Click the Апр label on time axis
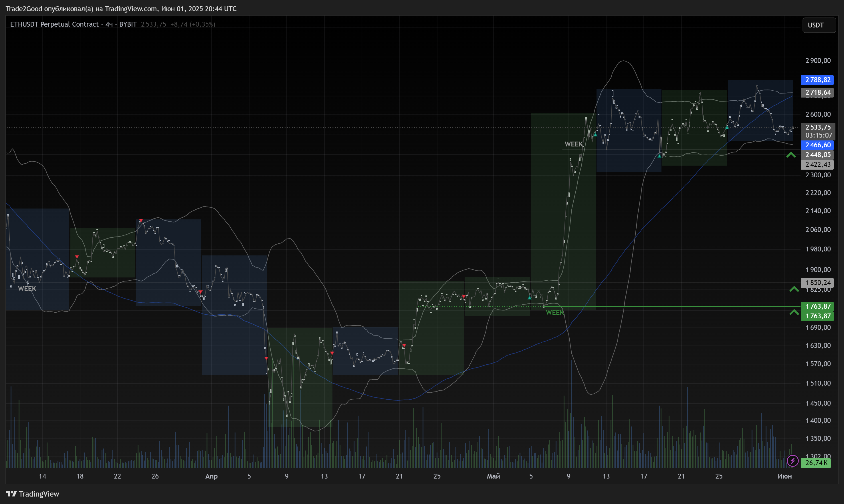The width and height of the screenshot is (844, 504). click(x=211, y=476)
